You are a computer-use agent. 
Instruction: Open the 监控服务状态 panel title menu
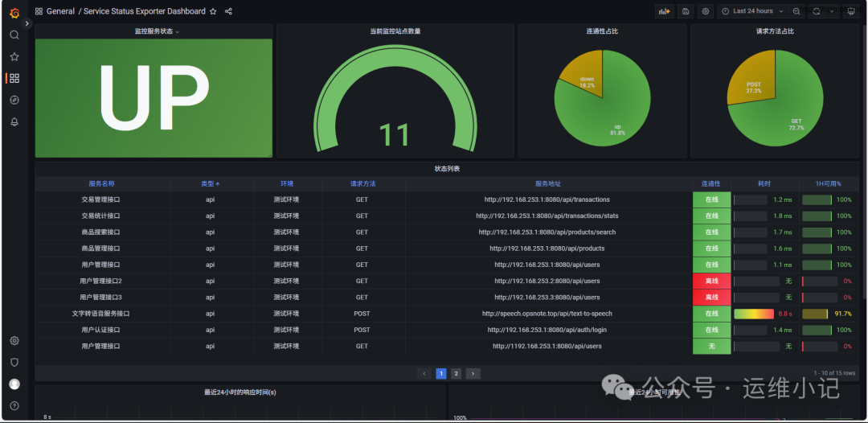click(156, 31)
